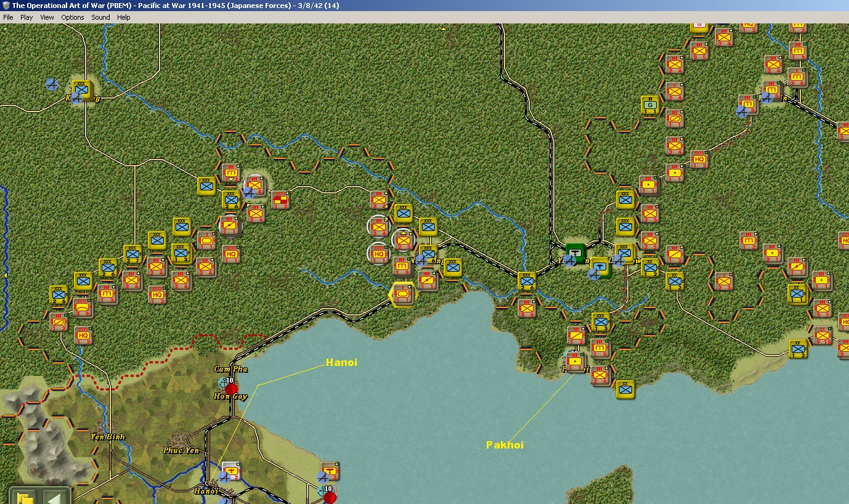Select the circled infantry unit labeled 2 3
849x504 pixels.
tap(404, 240)
